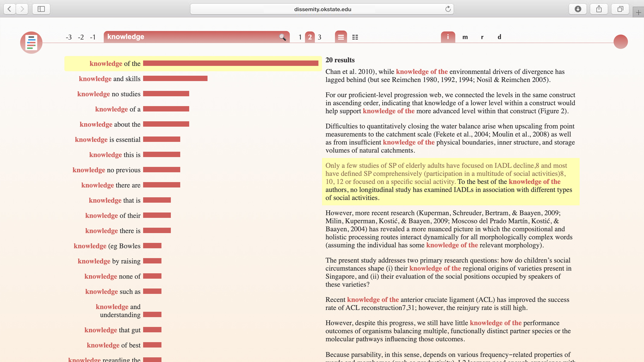The image size is (644, 362).
Task: Switch to the two-column list view icon
Action: coord(355,37)
